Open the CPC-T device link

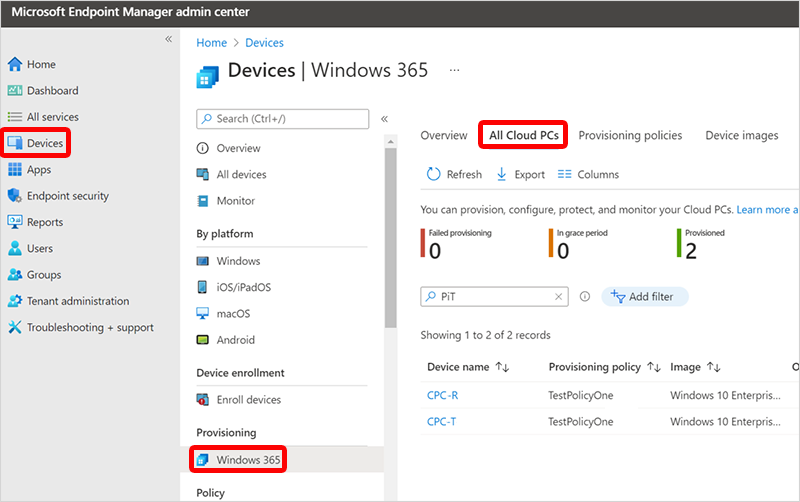coord(441,422)
